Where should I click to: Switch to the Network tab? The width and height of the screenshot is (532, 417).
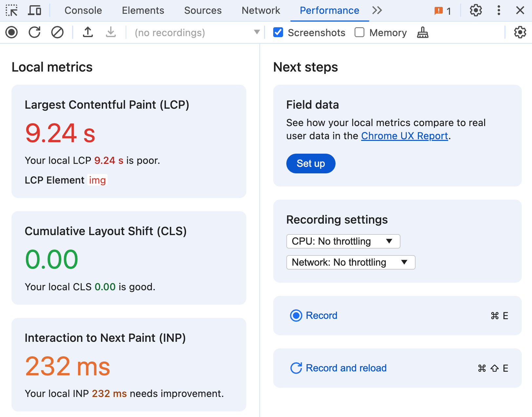click(x=261, y=10)
